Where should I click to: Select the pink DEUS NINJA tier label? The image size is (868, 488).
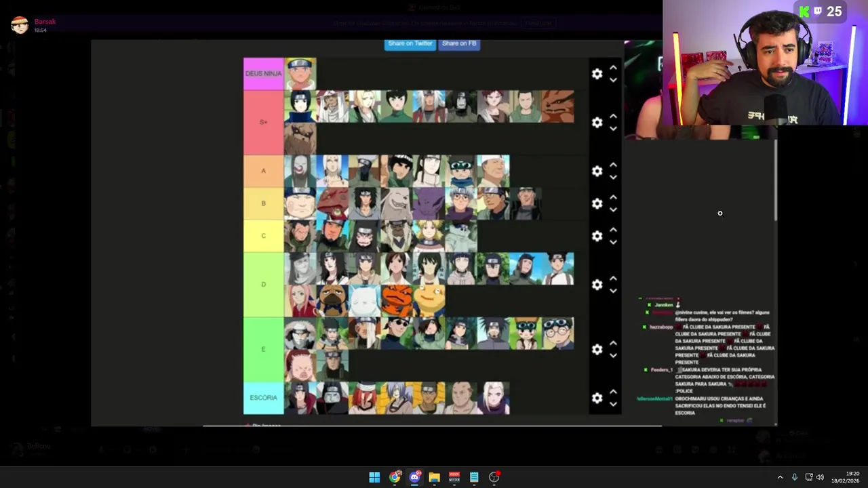pyautogui.click(x=264, y=74)
